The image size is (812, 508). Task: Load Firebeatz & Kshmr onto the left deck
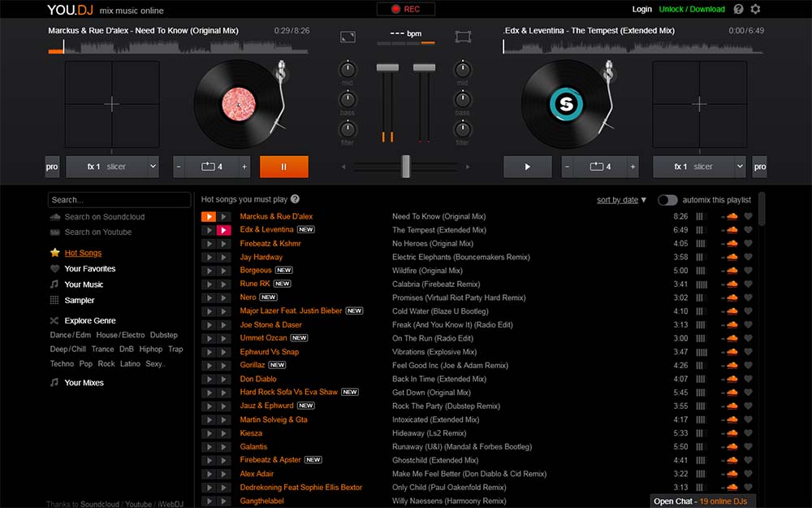(x=208, y=244)
